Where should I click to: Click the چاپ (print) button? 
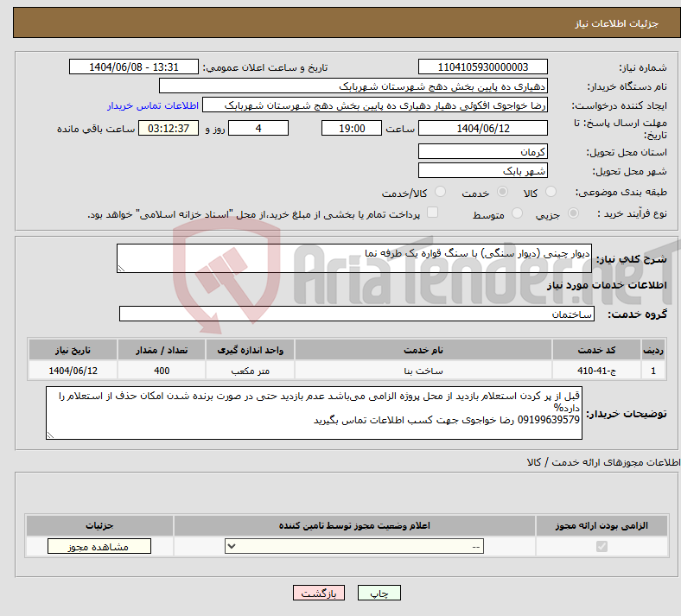tap(379, 593)
